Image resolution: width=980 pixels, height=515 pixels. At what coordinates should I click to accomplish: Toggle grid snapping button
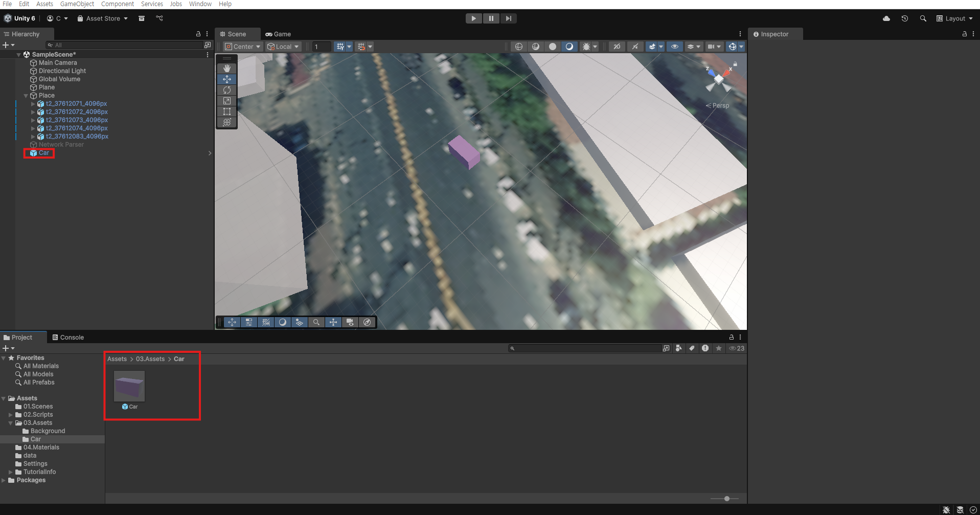[x=361, y=47]
